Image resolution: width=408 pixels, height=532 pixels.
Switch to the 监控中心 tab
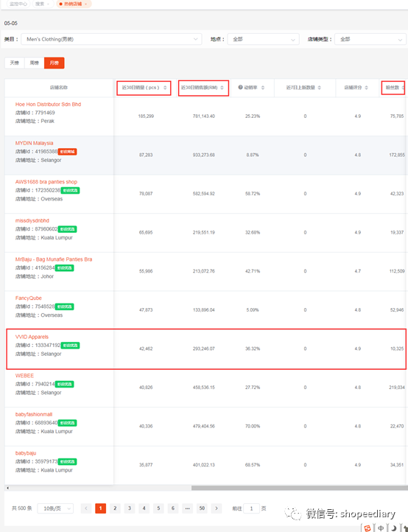(x=18, y=4)
